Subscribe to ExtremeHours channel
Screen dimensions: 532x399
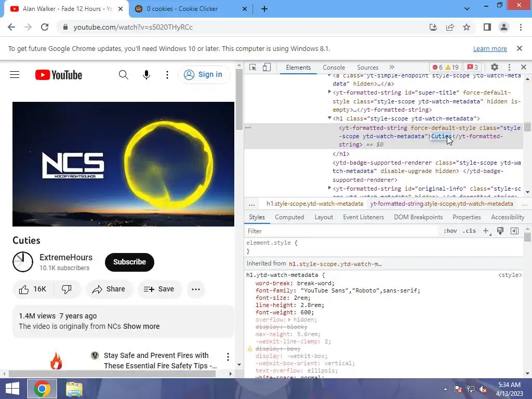pos(129,262)
